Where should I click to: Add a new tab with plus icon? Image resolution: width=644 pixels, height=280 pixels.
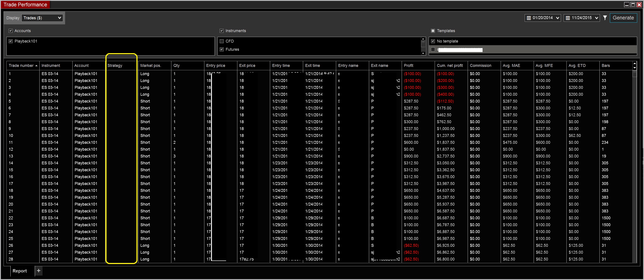39,270
